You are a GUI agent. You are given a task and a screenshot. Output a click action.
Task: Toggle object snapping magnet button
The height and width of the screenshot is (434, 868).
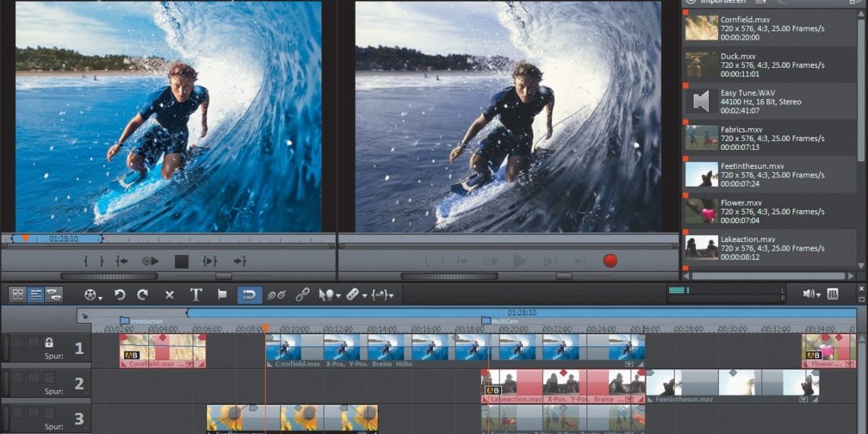(250, 295)
